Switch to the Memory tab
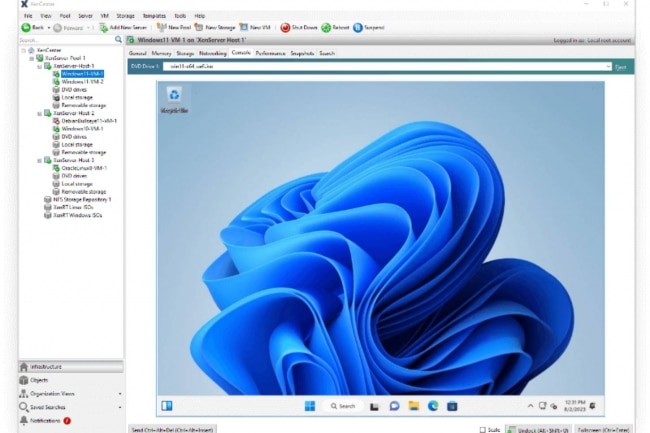Screen dimensions: 650x433 [161, 53]
